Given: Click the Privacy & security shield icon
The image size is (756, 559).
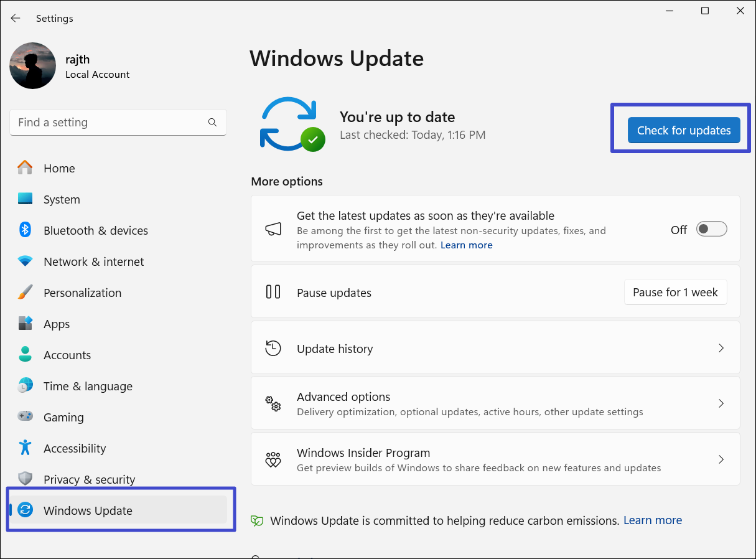Looking at the screenshot, I should (25, 479).
